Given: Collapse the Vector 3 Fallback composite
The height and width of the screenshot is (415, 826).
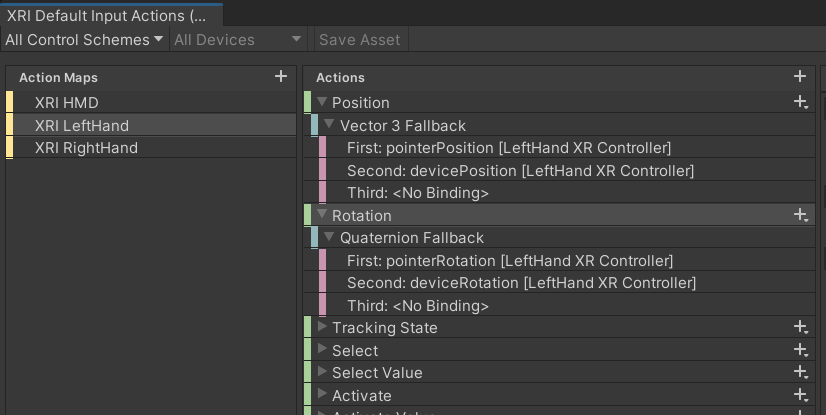Looking at the screenshot, I should (x=329, y=125).
